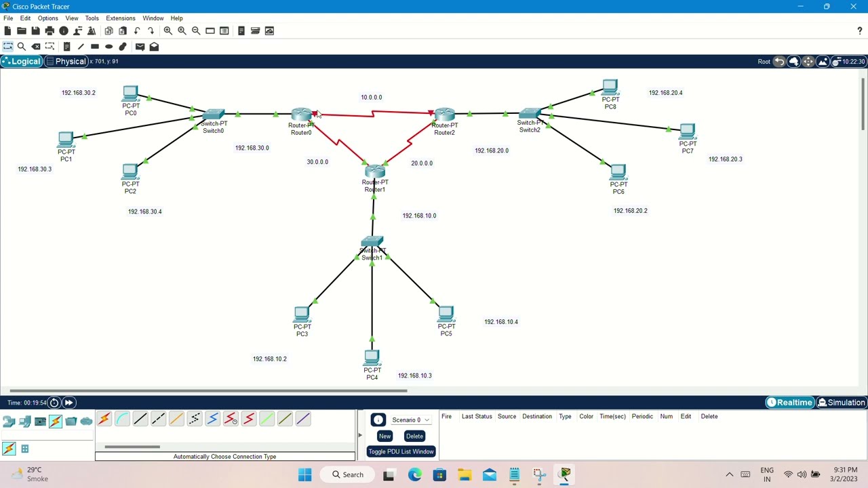The image size is (868, 488).
Task: Open the Scenario 0 dropdown
Action: 411,420
